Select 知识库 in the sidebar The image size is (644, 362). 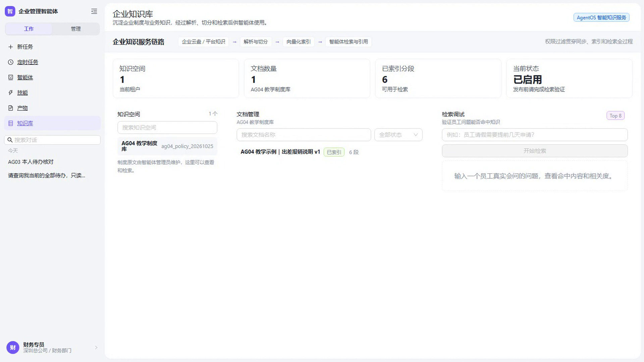point(52,123)
